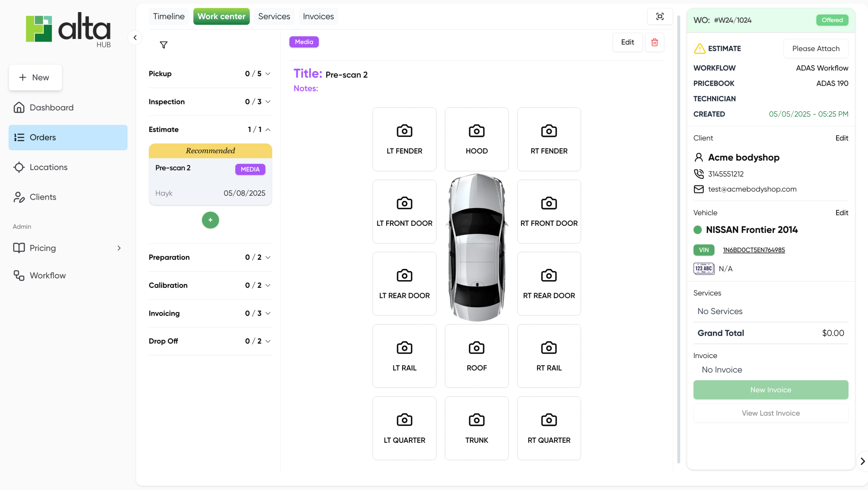The image size is (868, 490).
Task: Expand the Pricing admin submenu
Action: [119, 248]
